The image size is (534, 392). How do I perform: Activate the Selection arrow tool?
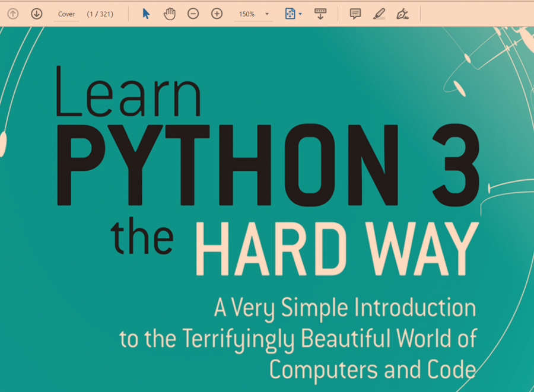coord(146,14)
